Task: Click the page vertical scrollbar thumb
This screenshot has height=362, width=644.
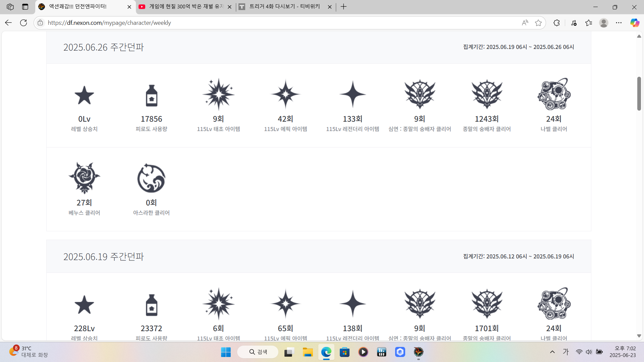Action: pos(639,94)
